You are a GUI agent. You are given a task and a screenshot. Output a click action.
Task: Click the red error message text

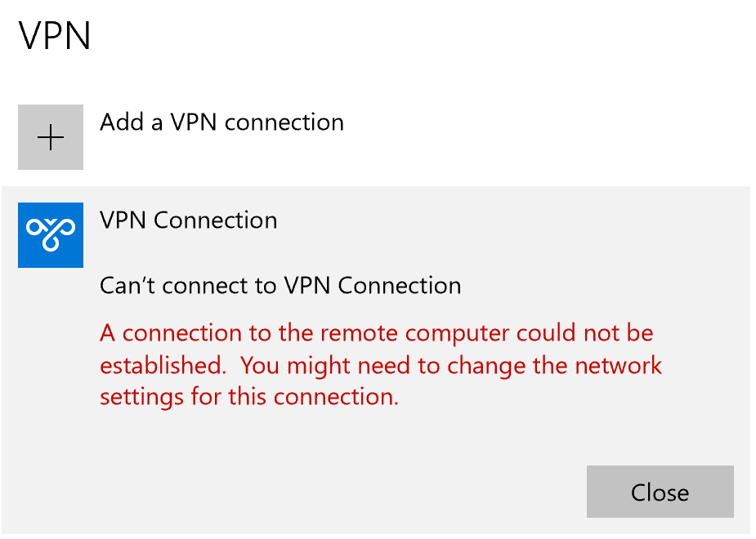tap(380, 365)
